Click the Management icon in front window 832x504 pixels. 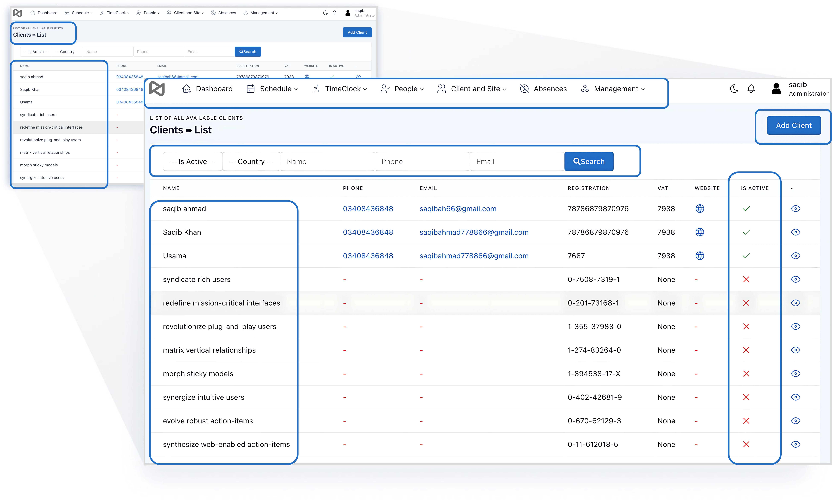pos(585,89)
